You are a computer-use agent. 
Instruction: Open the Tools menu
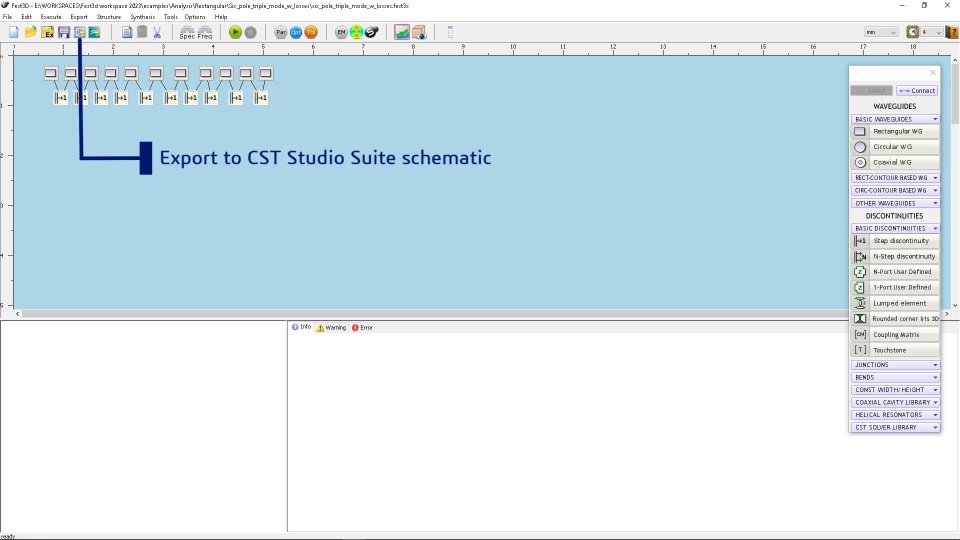(x=170, y=17)
